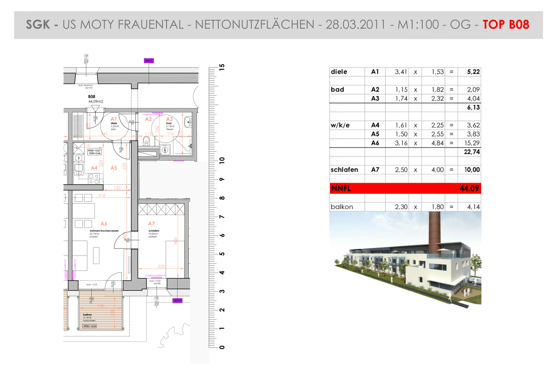Click the 10 mark on scale ruler
The width and height of the screenshot is (555, 392).
click(x=222, y=160)
